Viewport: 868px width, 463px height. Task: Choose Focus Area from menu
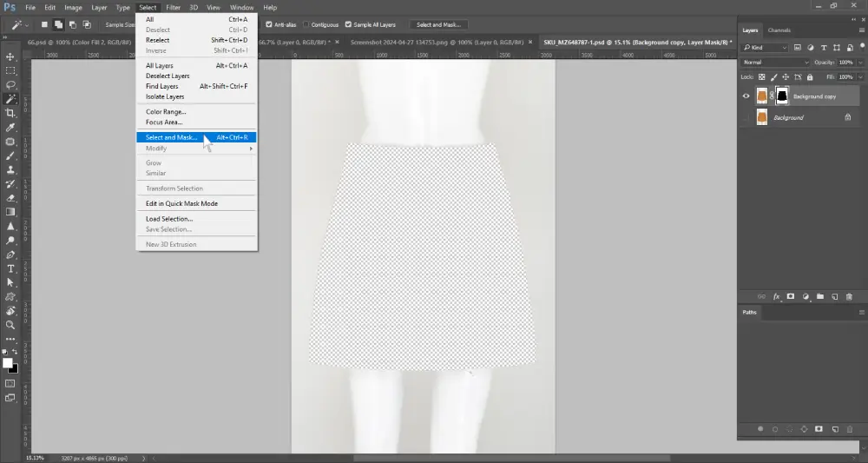click(x=164, y=122)
